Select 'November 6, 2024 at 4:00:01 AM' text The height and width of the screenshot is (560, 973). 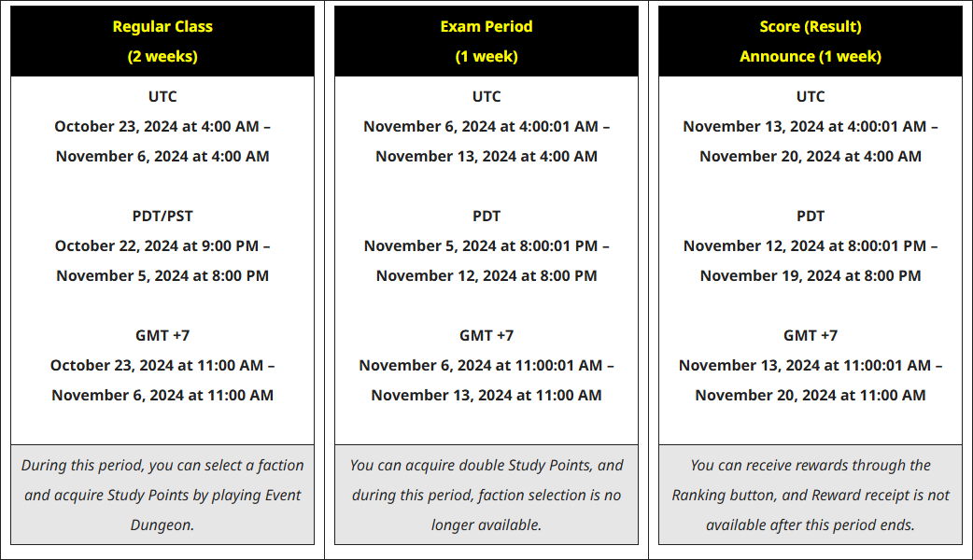click(481, 127)
